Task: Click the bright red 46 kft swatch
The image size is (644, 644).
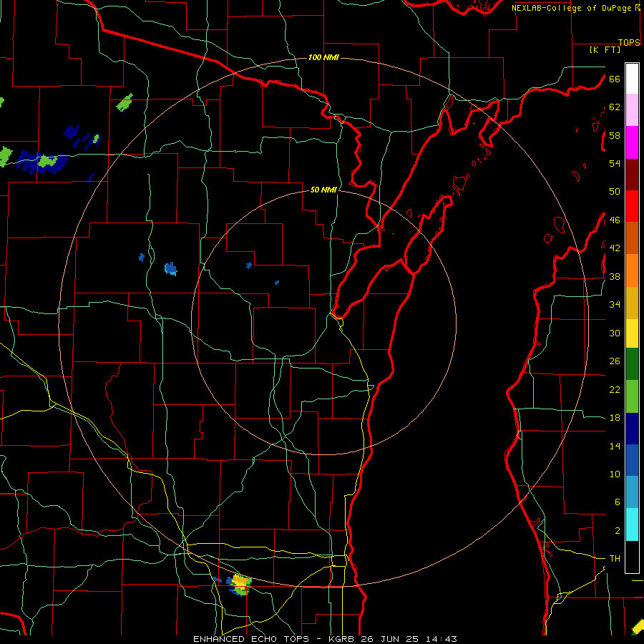Action: (x=632, y=206)
